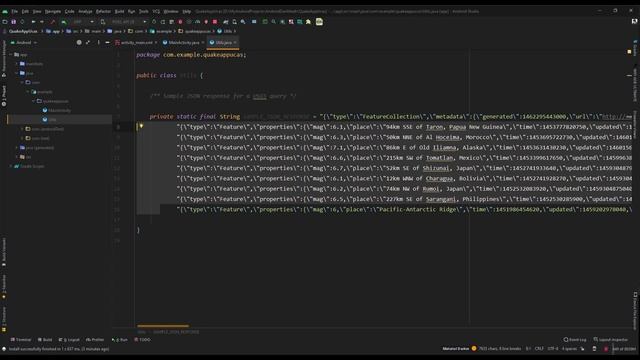
Task: Open the Refactor menu
Action: pyautogui.click(x=103, y=11)
